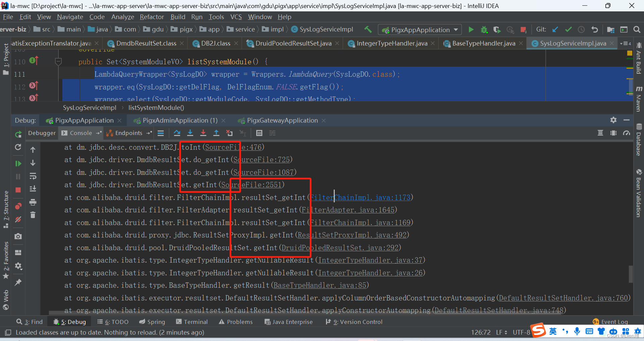The image size is (644, 341).
Task: Open Terminal tool window
Action: click(x=192, y=322)
